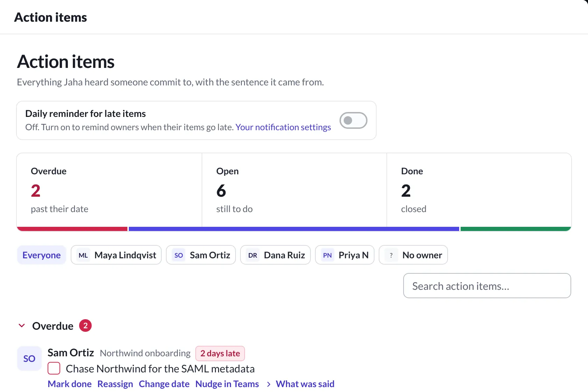Click the green done progress segment
This screenshot has width=588, height=392.
pos(516,229)
